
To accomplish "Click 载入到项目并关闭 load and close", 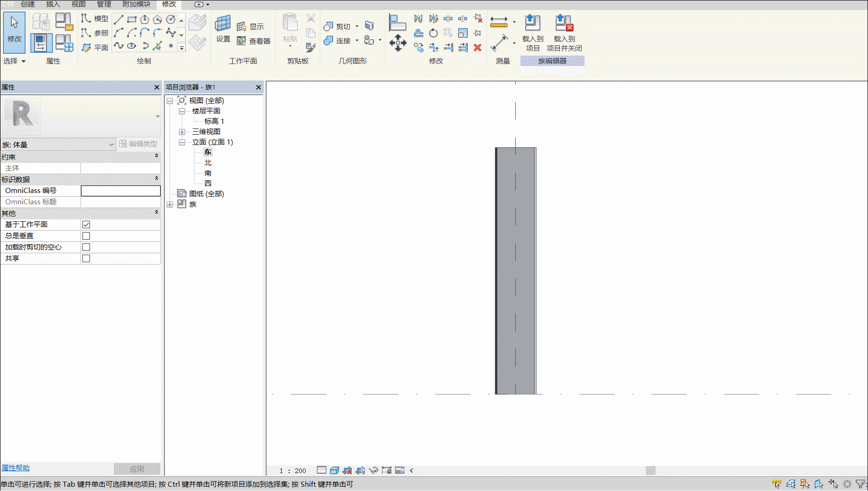I will 564,32.
